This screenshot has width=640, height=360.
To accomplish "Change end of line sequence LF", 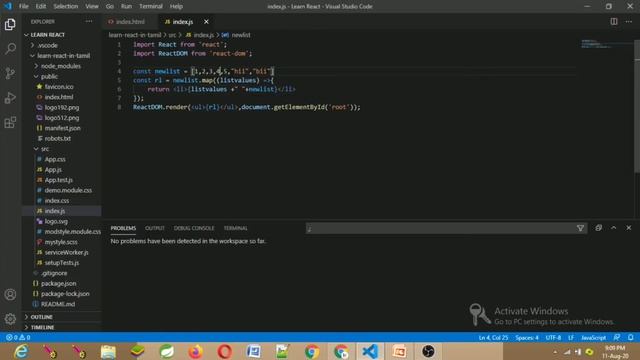I will pyautogui.click(x=571, y=338).
